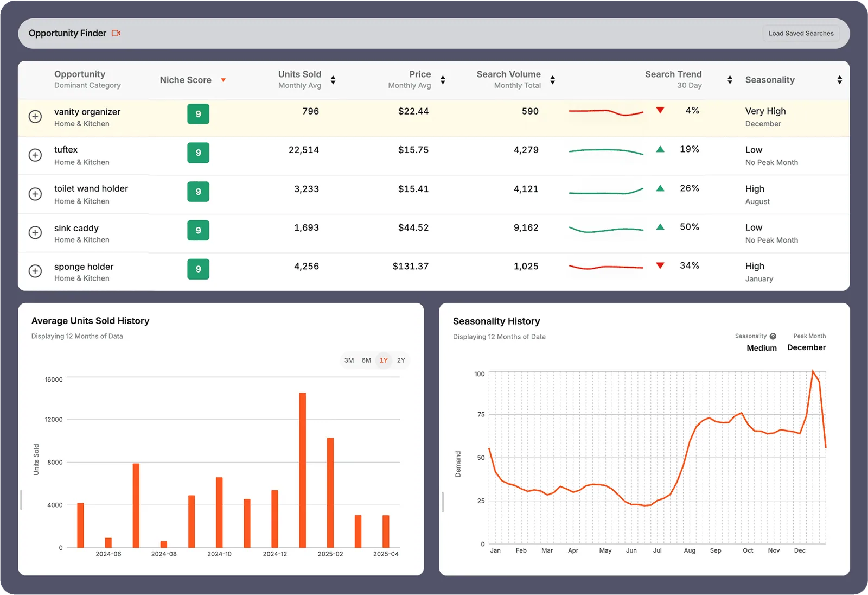Viewport: 868px width, 595px height.
Task: Click the 'Average Units Sold History' title
Action: pyautogui.click(x=90, y=321)
